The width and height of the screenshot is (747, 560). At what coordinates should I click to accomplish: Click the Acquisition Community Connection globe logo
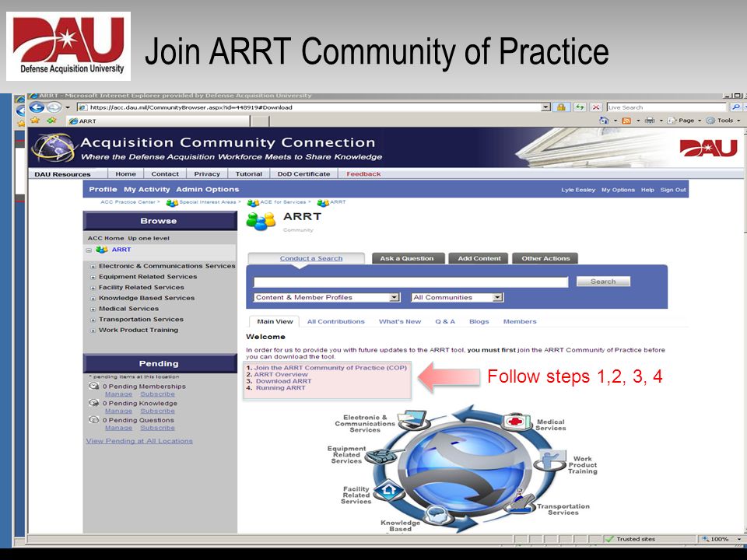pos(54,148)
